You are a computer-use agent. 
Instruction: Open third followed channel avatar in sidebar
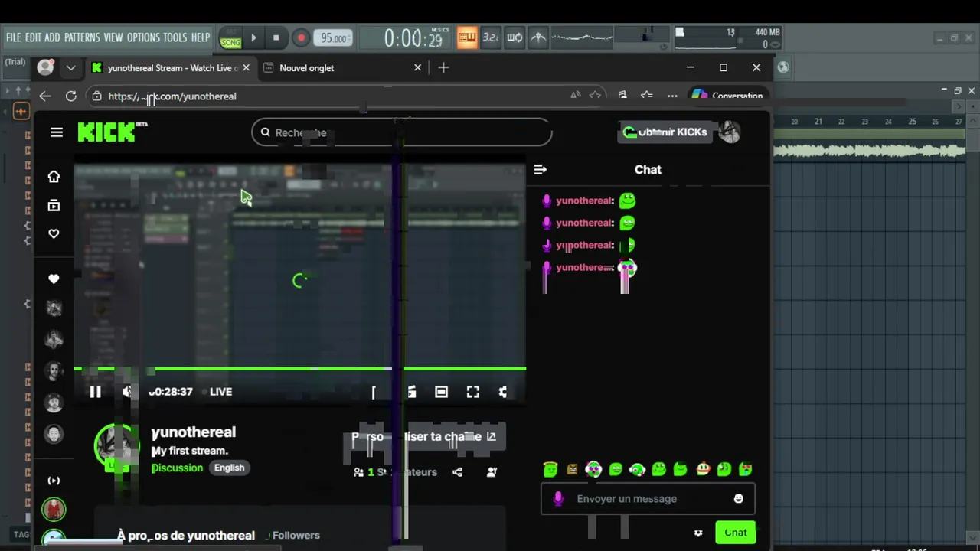pos(54,371)
